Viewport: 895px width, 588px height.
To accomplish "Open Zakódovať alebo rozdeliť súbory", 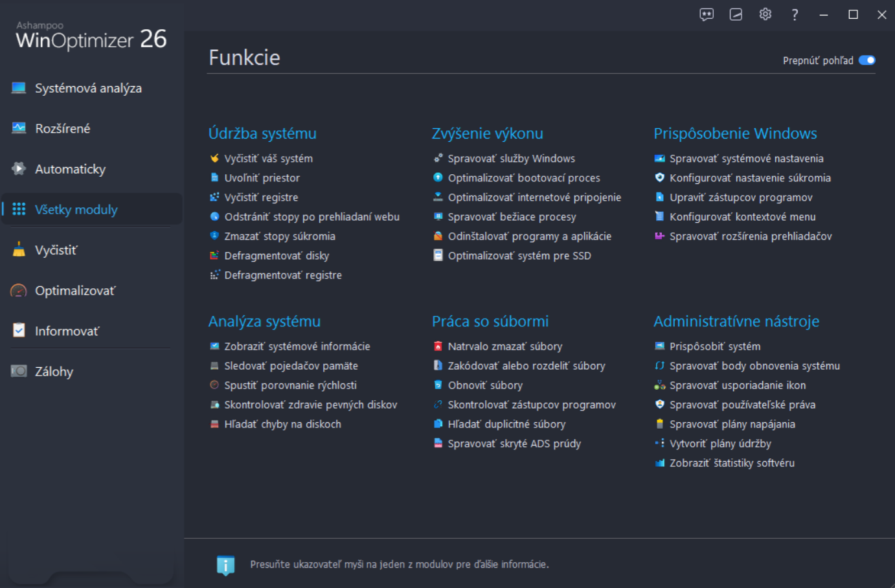I will (x=527, y=366).
